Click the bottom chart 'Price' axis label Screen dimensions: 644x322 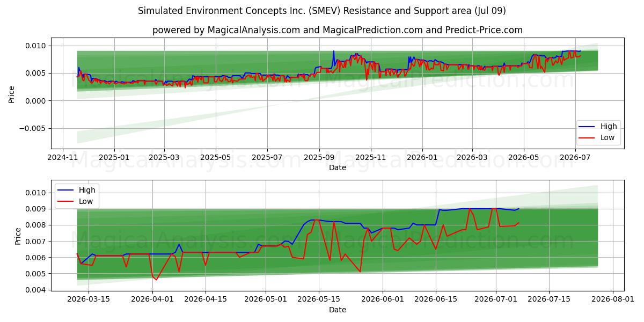[x=18, y=236]
